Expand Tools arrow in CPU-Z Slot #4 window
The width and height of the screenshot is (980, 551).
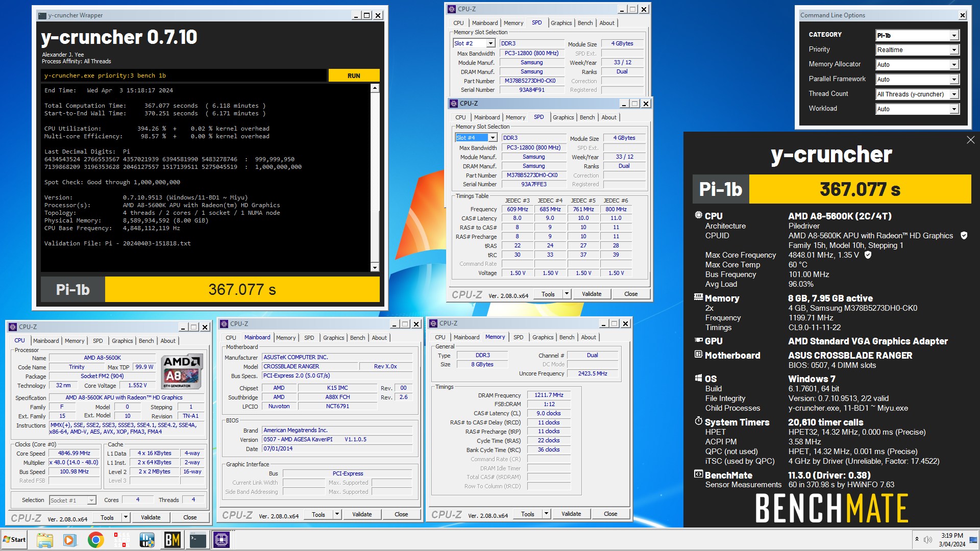567,294
